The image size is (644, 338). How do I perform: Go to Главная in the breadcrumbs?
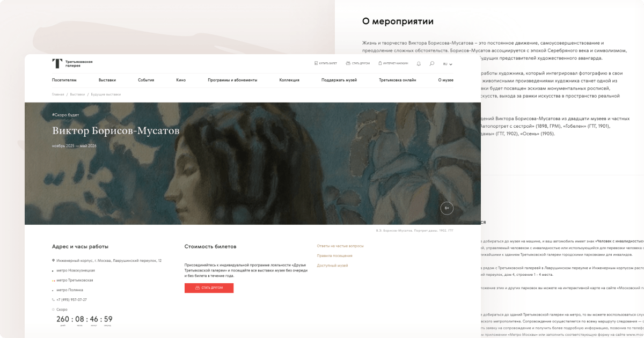pyautogui.click(x=58, y=94)
